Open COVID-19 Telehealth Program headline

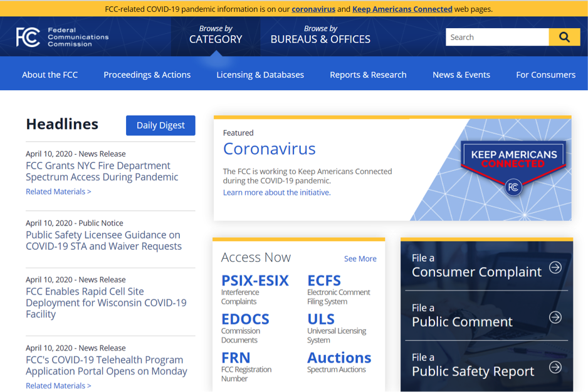click(x=107, y=366)
